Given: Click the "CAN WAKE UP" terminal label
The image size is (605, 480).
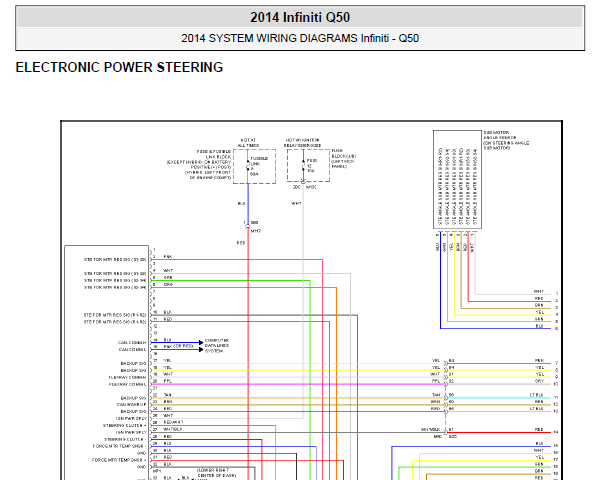Looking at the screenshot, I should point(132,405).
